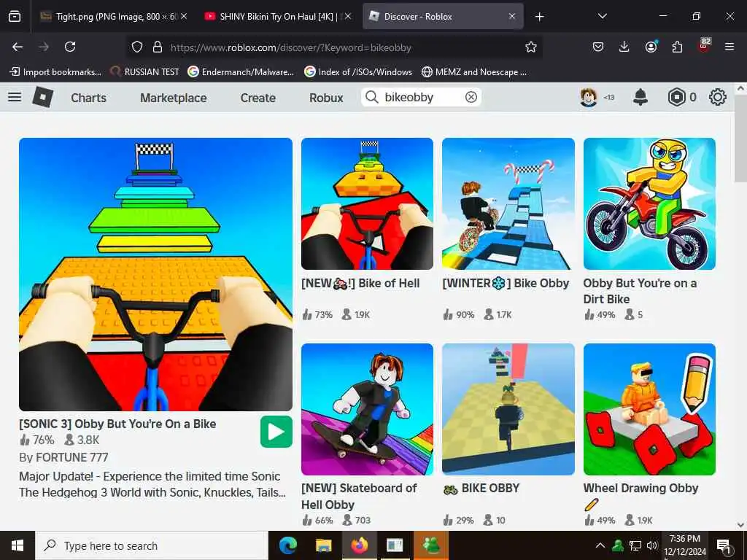Open taskbar clock showing 7:36 PM
747x560 pixels.
(685, 545)
